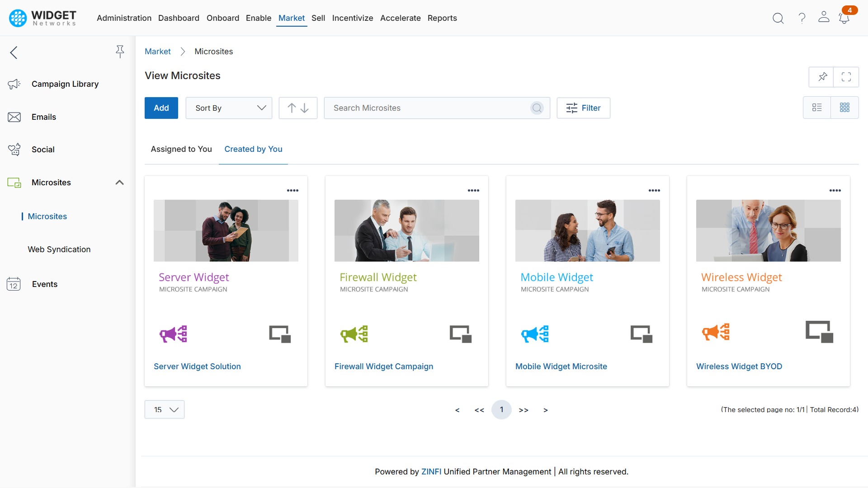View notifications via the bell icon
The image size is (868, 488).
click(x=844, y=18)
